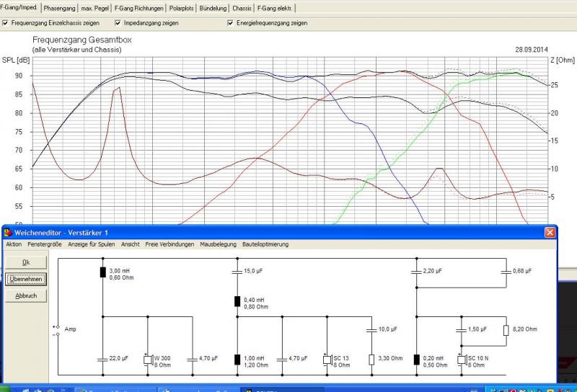
Task: Close the Weicheneditor window
Action: (x=550, y=232)
